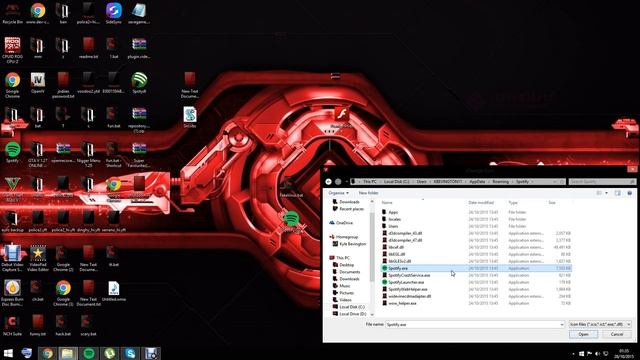Select OneDrive in navigation pane
640x360 pixels.
point(341,223)
